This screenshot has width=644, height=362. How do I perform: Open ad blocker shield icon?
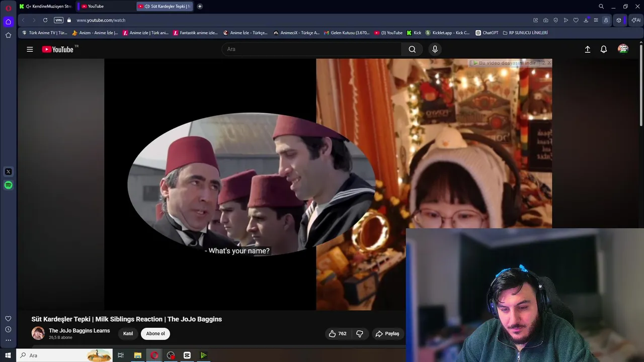pos(556,20)
